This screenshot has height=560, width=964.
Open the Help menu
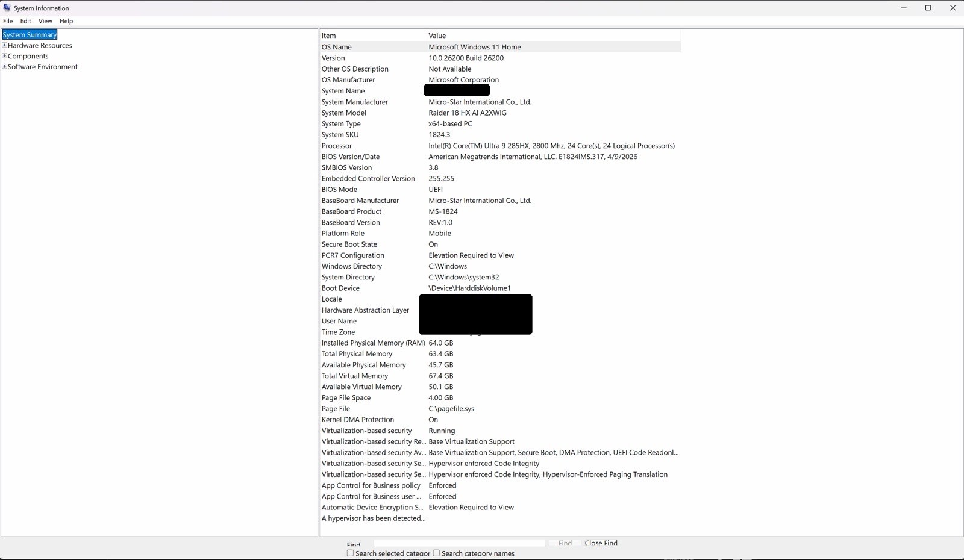[x=66, y=21]
